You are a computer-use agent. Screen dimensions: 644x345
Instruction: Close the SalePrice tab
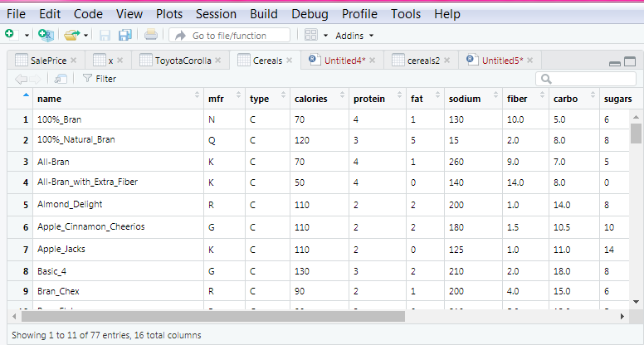(x=74, y=61)
